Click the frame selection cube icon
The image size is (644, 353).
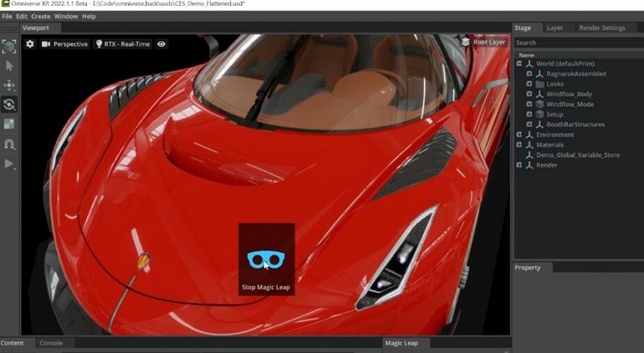(x=10, y=47)
